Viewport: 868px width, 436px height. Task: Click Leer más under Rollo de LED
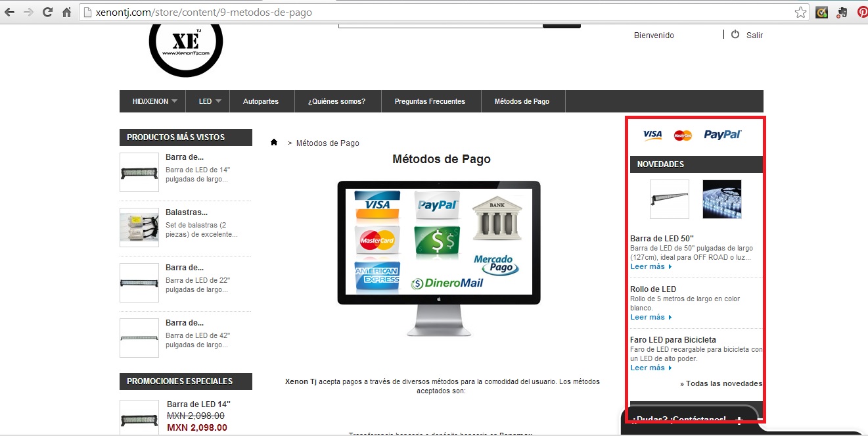point(651,317)
